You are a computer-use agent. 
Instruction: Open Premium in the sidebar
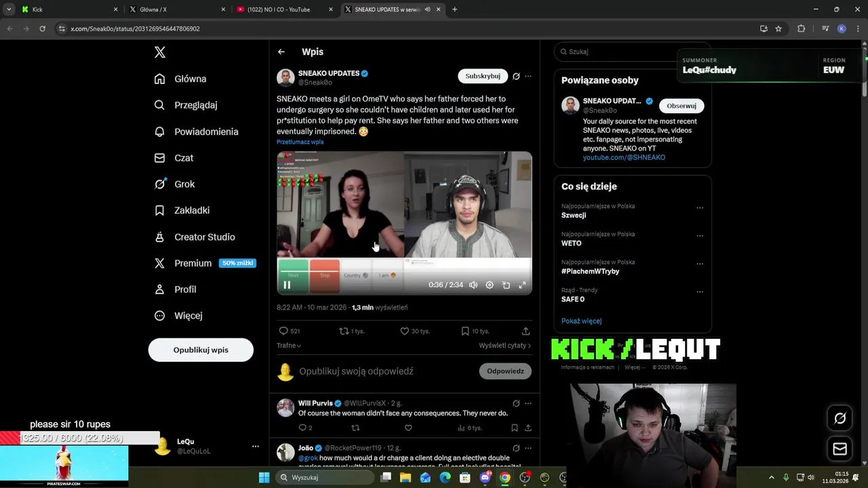205,263
